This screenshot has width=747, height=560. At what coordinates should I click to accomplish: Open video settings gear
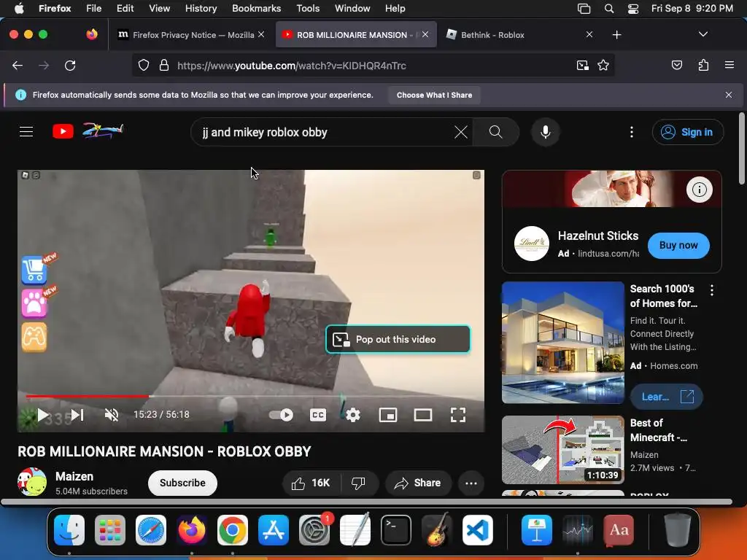(x=353, y=415)
